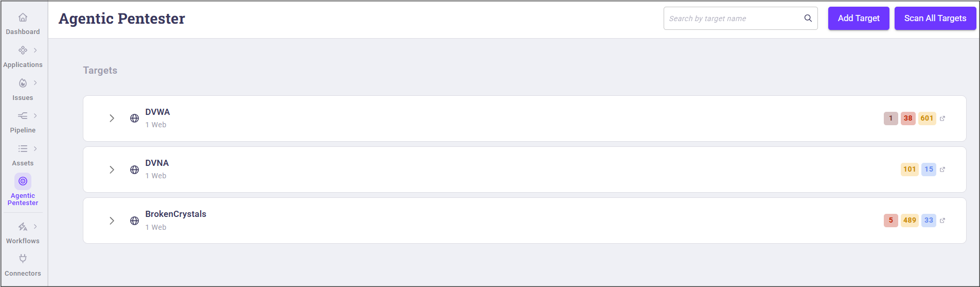Open the Connectors plug icon
980x287 pixels.
(x=23, y=259)
